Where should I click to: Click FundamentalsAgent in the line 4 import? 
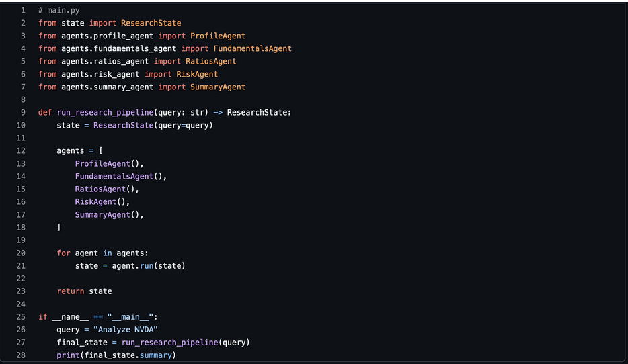252,49
